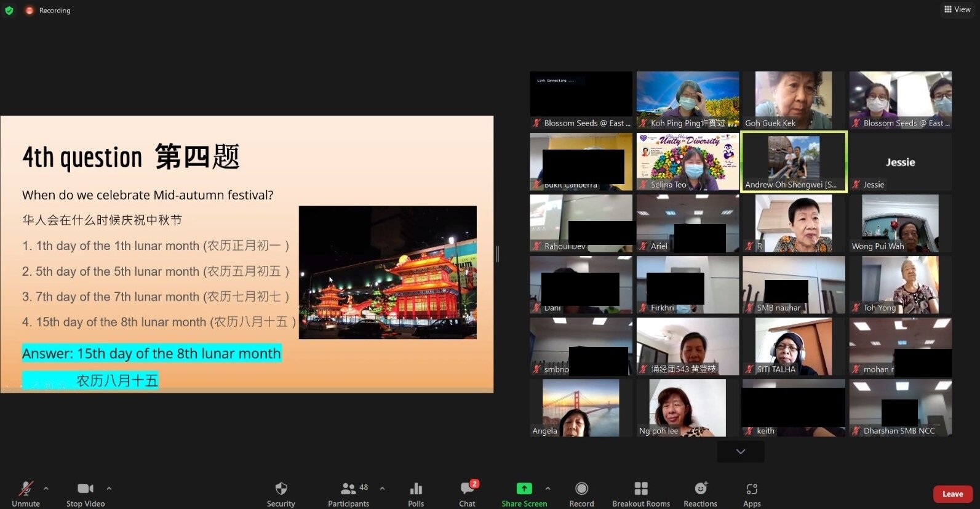Show next page of gallery participants
This screenshot has height=509, width=980.
coord(741,452)
